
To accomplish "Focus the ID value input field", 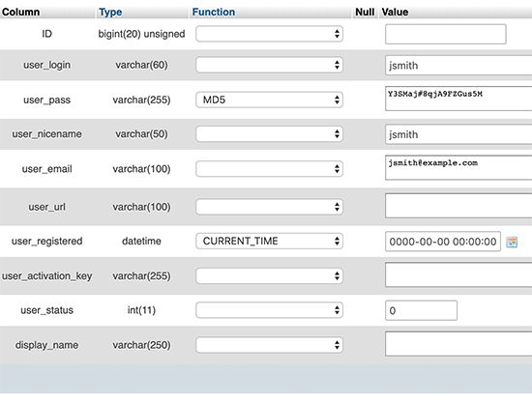I will (446, 34).
